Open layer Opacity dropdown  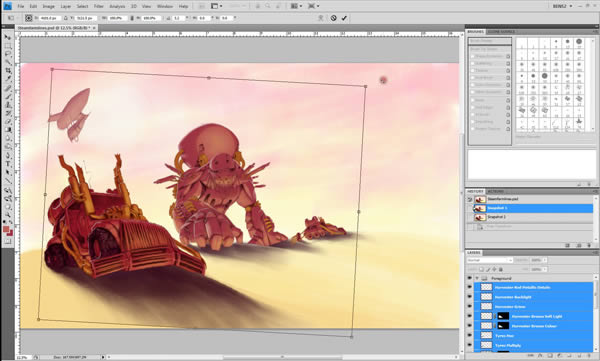pyautogui.click(x=545, y=260)
